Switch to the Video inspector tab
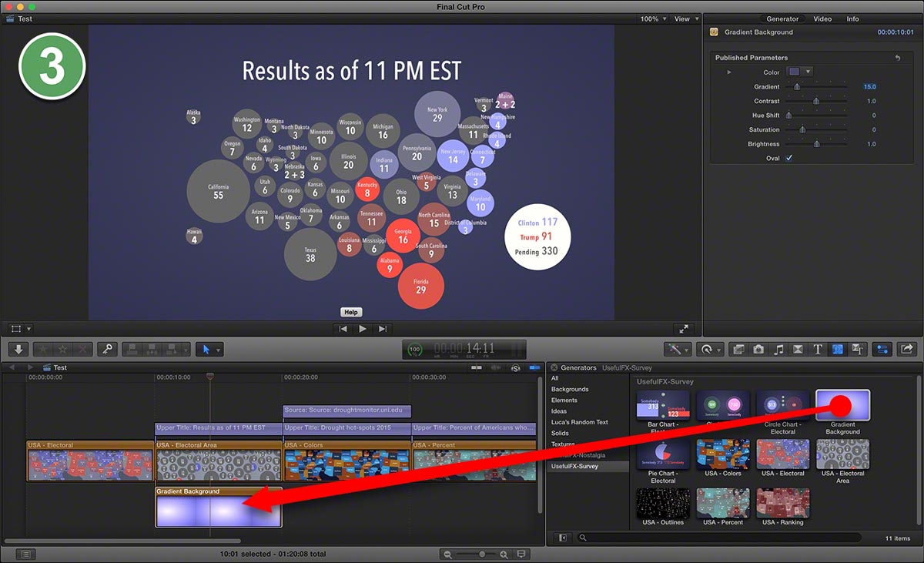Image resolution: width=924 pixels, height=563 pixels. click(x=822, y=19)
